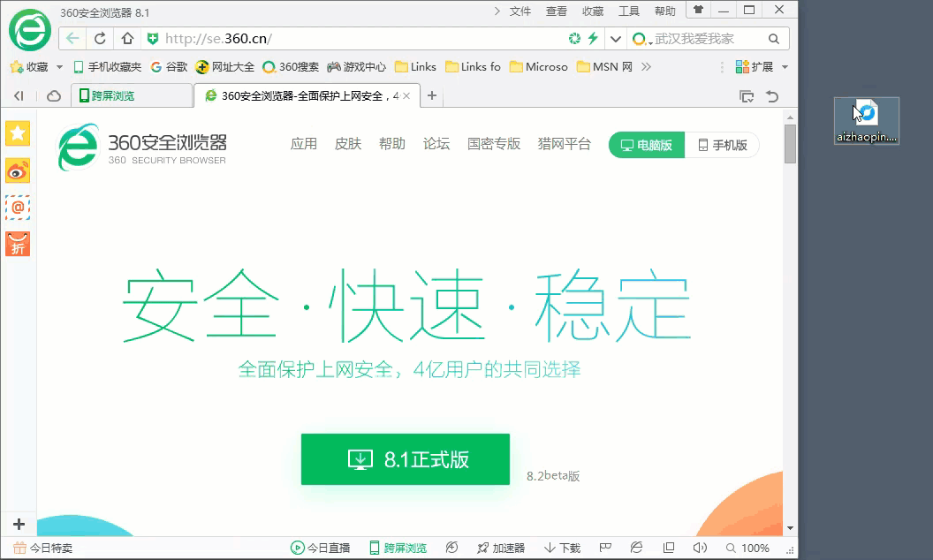Click the 扩展 extensions button
The height and width of the screenshot is (560, 933).
pos(755,66)
